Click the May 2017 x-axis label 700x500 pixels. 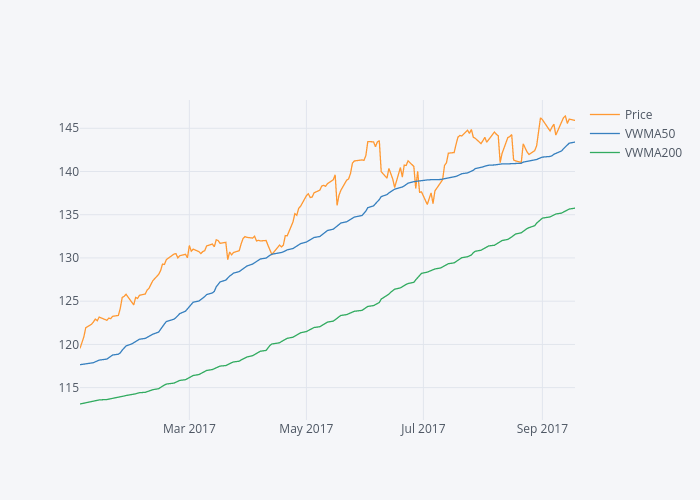306,429
